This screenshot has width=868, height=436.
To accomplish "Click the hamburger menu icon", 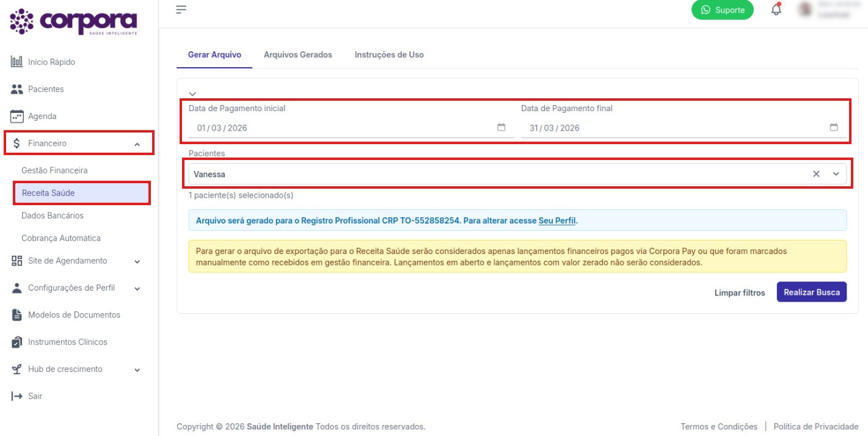I will [x=181, y=9].
